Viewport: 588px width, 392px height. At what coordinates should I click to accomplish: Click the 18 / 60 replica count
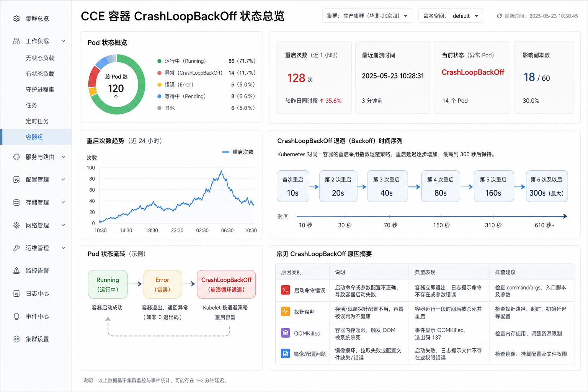point(537,77)
